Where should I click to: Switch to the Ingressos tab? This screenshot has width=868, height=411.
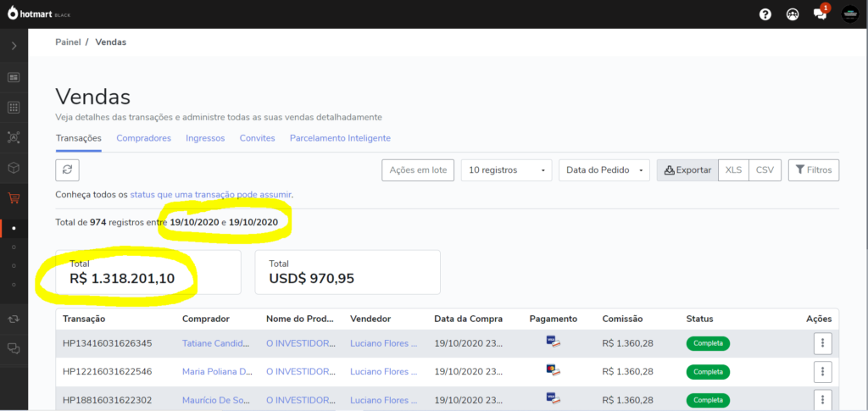pyautogui.click(x=205, y=138)
